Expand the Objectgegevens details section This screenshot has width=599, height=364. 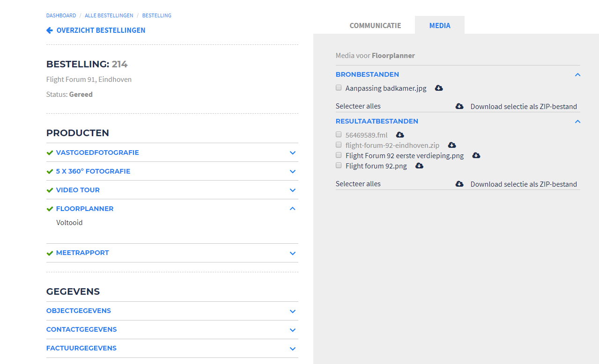(293, 311)
